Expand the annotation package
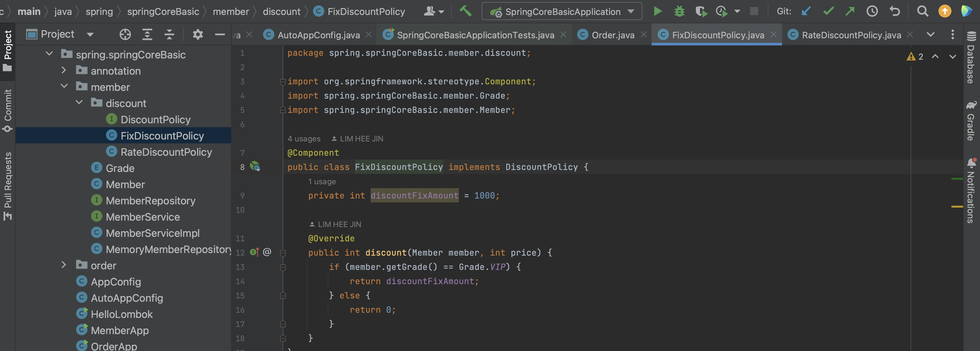The image size is (980, 351). click(64, 70)
